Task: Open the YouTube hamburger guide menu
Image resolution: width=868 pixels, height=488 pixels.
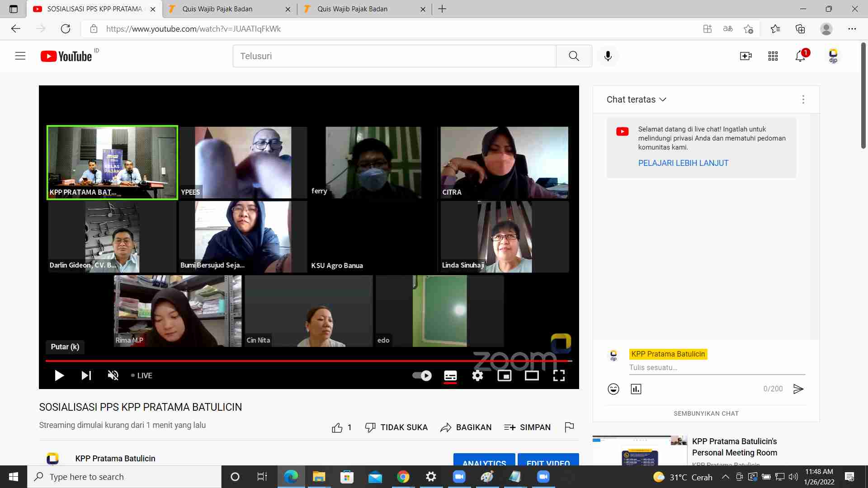Action: (20, 56)
